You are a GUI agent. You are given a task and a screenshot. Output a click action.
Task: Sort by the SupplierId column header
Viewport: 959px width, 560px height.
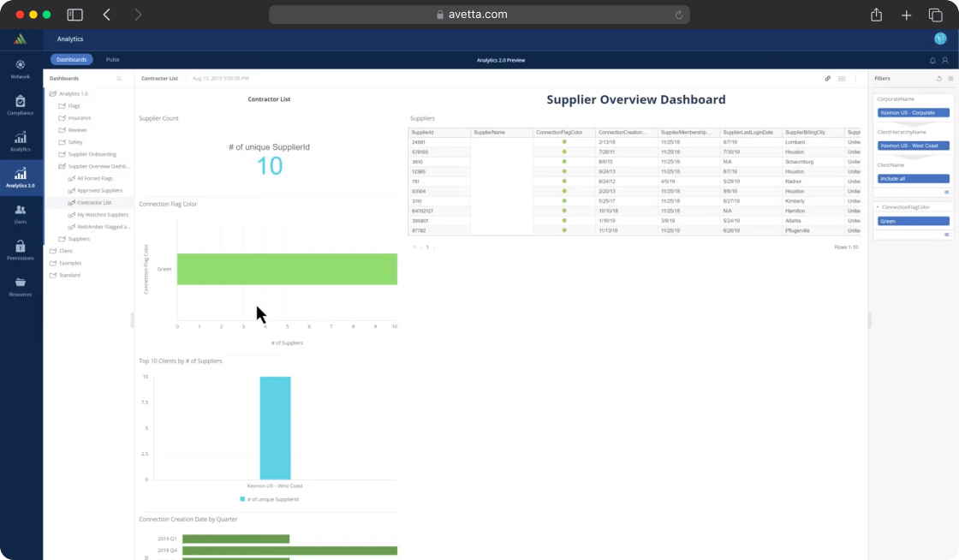coord(439,132)
